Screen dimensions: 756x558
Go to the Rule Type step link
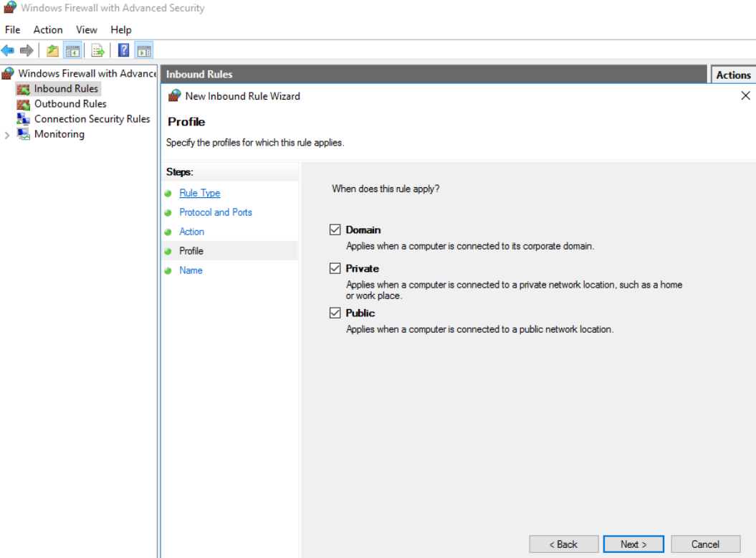199,193
